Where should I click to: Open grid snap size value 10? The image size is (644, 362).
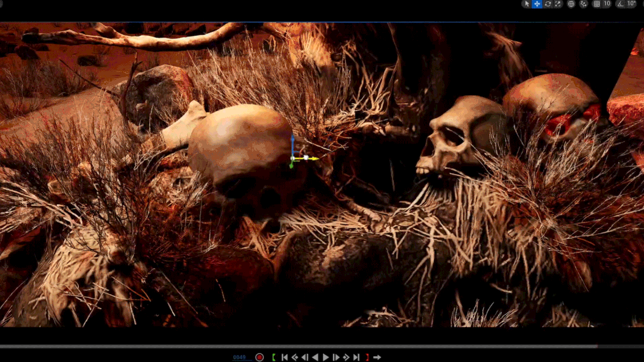[607, 4]
